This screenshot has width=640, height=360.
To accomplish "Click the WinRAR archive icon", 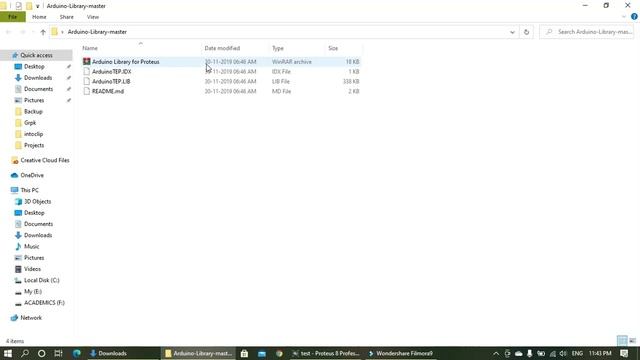I will 87,62.
